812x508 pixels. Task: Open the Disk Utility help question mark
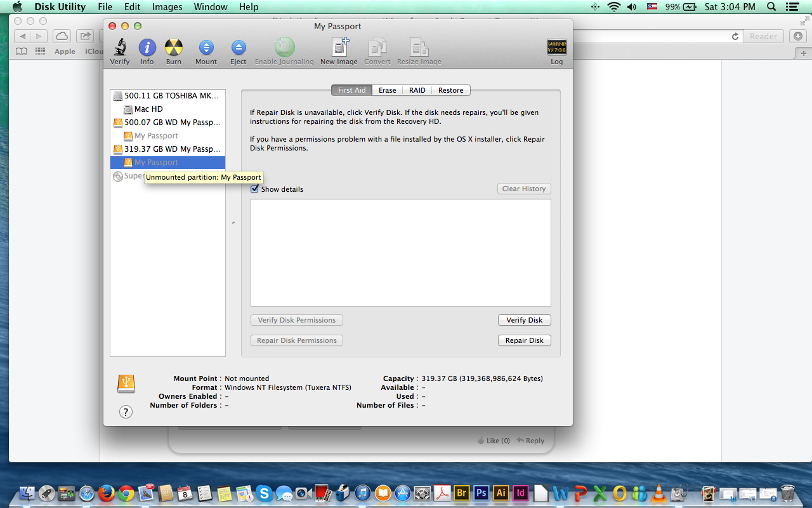(x=126, y=412)
